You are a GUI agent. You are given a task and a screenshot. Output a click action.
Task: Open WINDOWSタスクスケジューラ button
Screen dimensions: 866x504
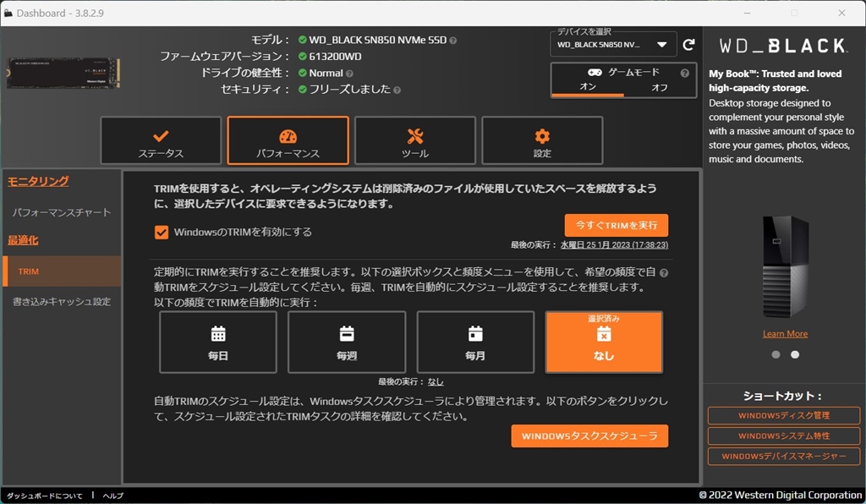coord(589,436)
